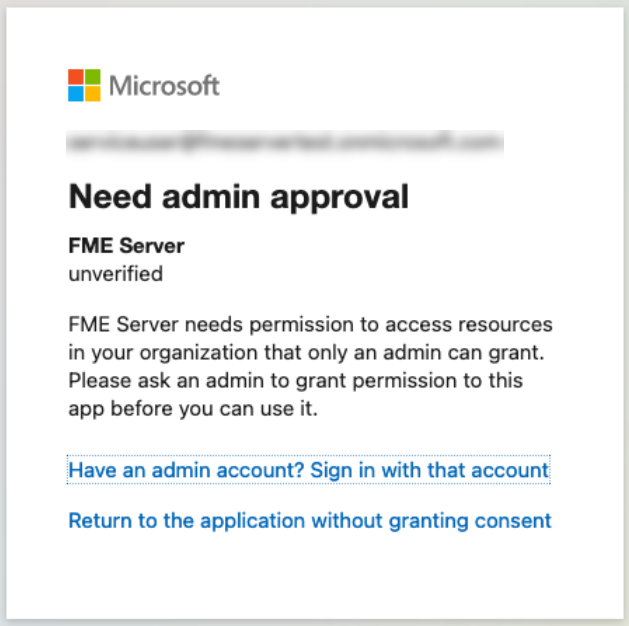Click the word 'Need' in the heading

[x=101, y=197]
